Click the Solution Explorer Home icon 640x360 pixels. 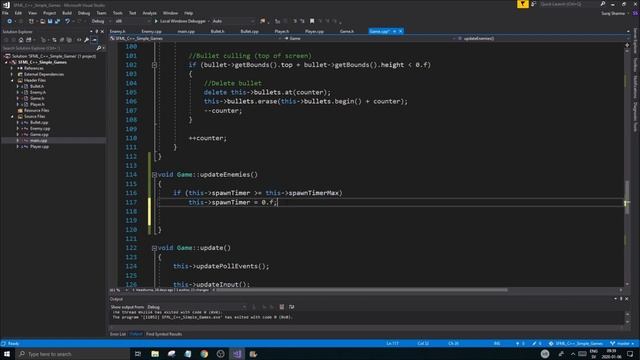pos(21,40)
